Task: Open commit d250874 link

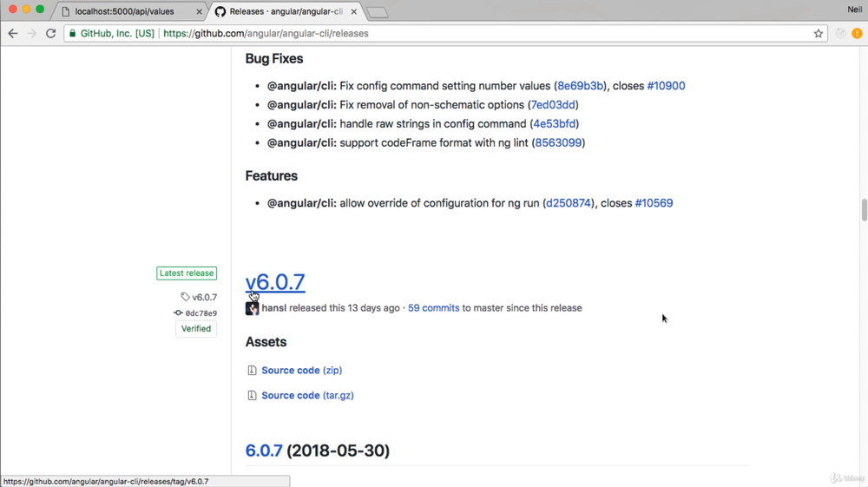Action: point(569,203)
